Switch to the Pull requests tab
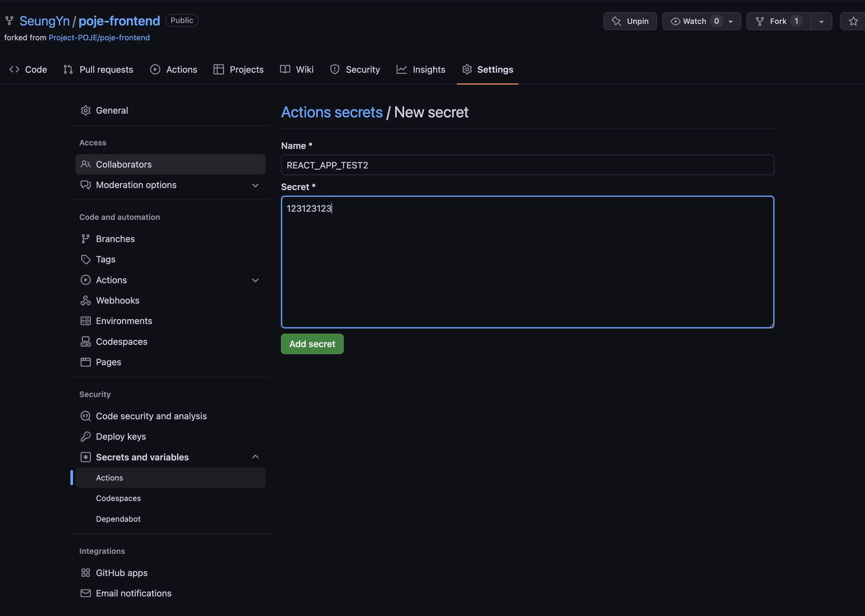 point(98,69)
